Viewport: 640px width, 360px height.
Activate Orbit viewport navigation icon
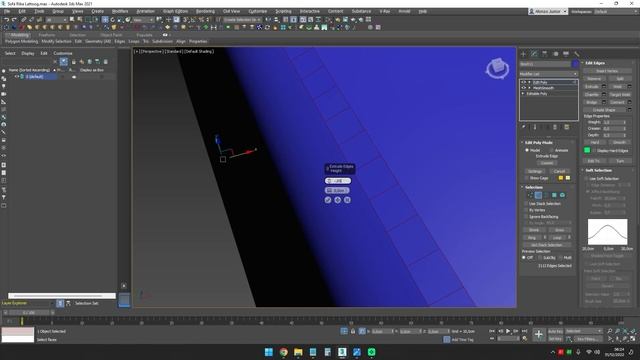tap(625, 339)
